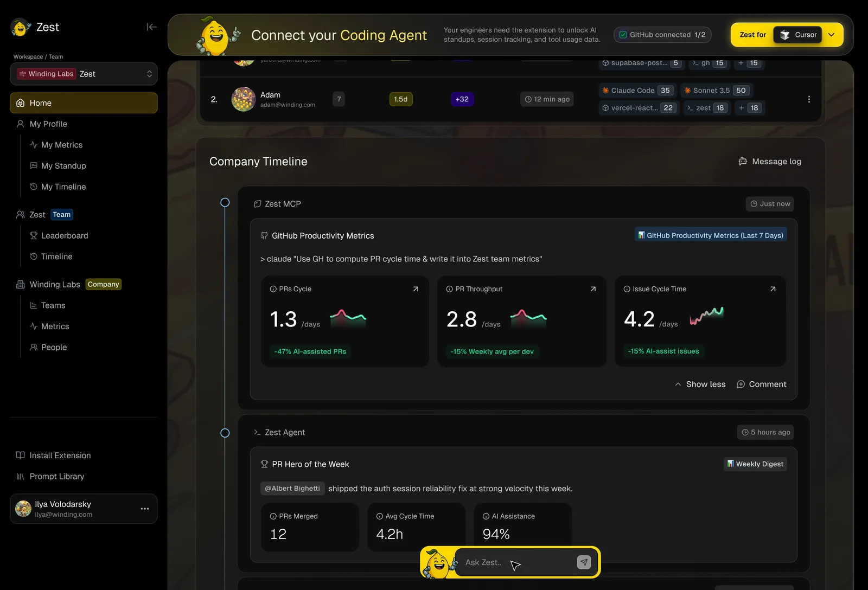
Task: Open My Timeline page
Action: [63, 187]
